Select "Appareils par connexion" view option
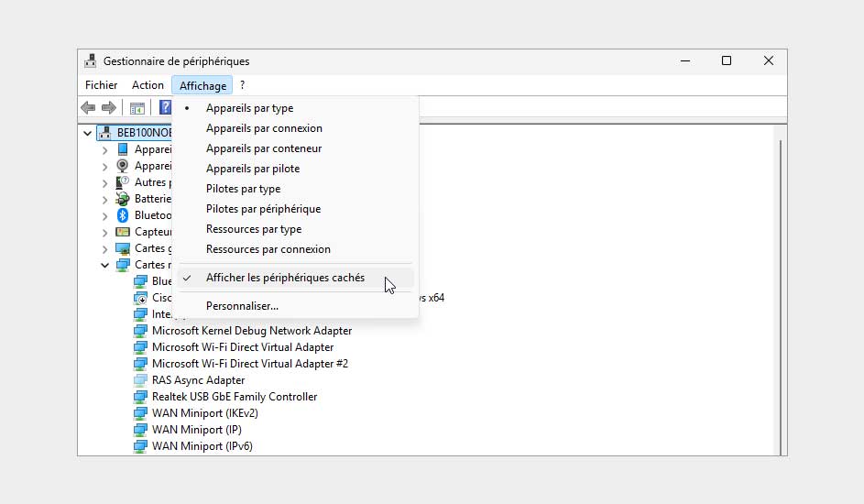Image resolution: width=864 pixels, height=504 pixels. point(264,128)
